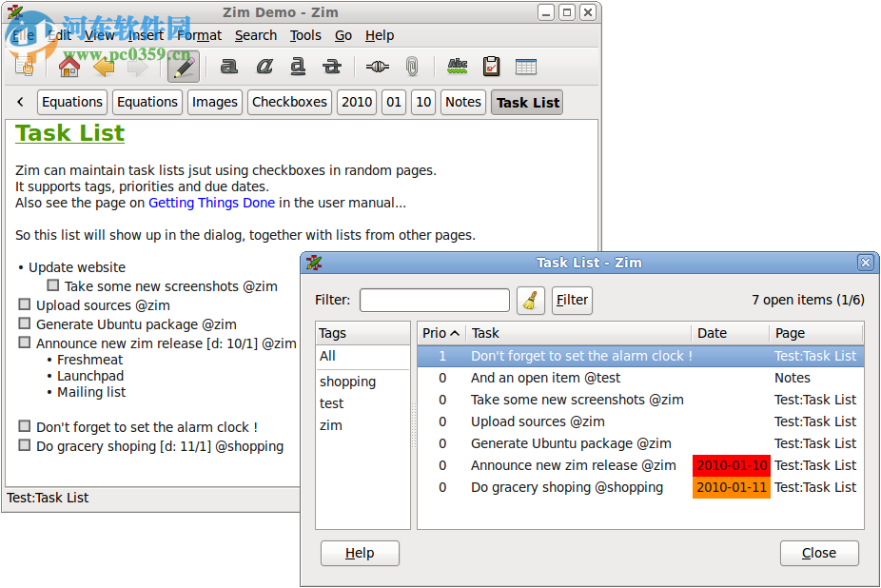Open the View menu

(100, 35)
